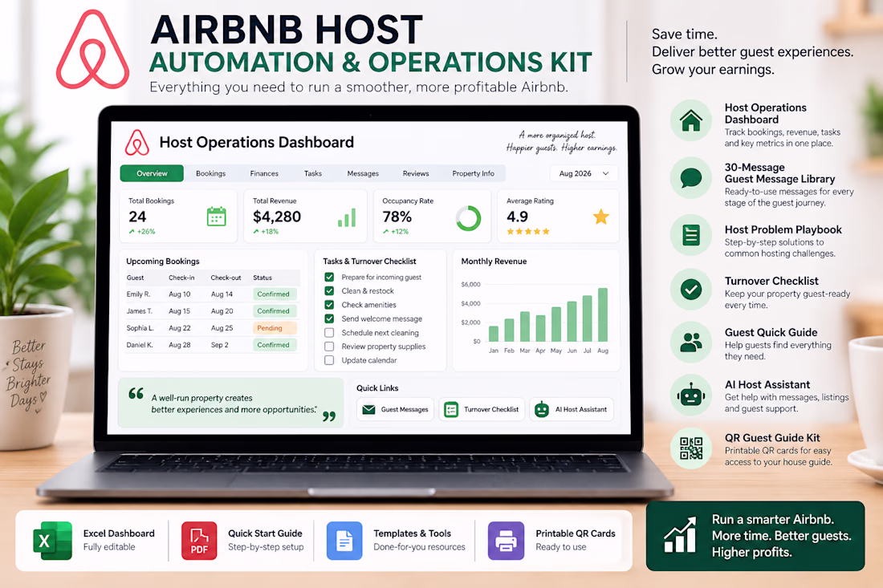883x588 pixels.
Task: Click the QR code icon for QR Guest Guide Kit
Action: tap(691, 448)
